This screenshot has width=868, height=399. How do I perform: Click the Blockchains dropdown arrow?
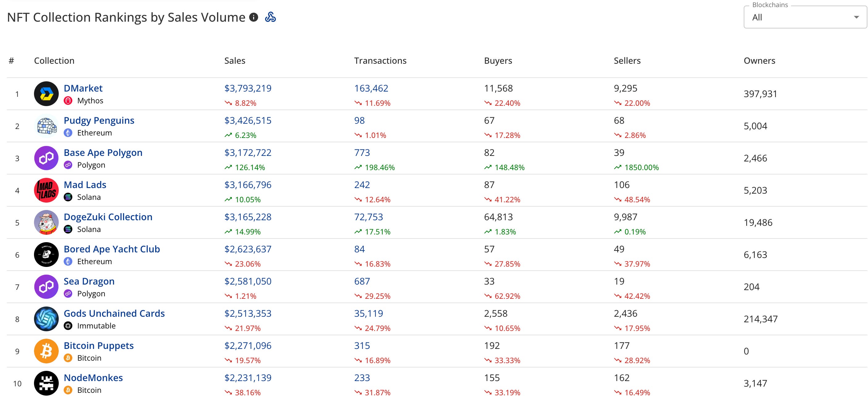pos(856,18)
